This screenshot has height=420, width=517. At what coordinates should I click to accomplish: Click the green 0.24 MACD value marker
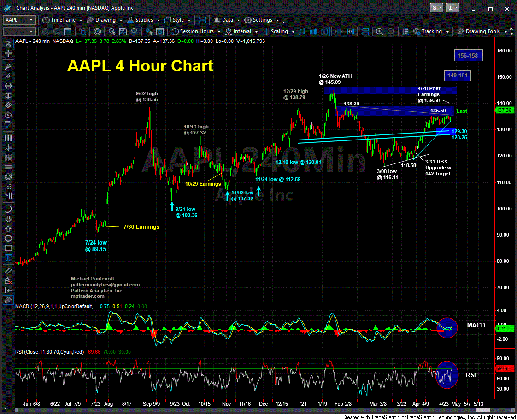point(505,328)
